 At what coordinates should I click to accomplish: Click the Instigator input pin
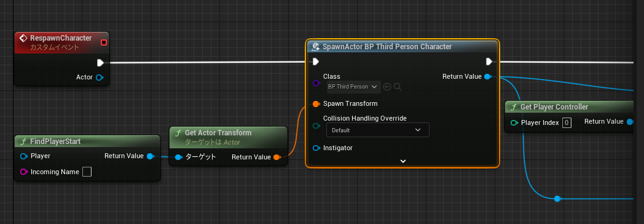click(316, 148)
